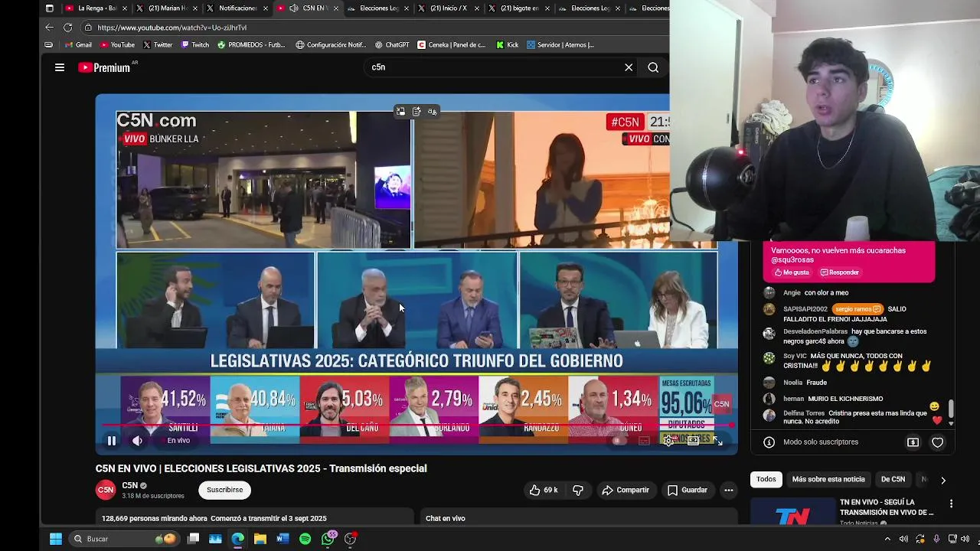Click the Suscribirse button
980x551 pixels.
coord(225,490)
